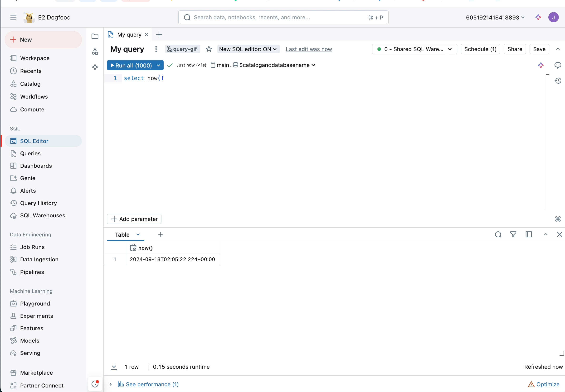
Task: Select the My query tab
Action: [x=129, y=35]
